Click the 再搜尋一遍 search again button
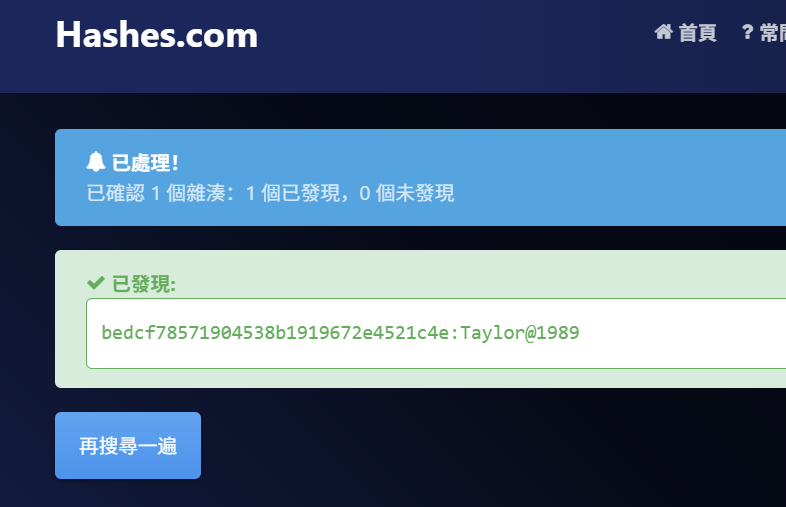Screen dimensions: 786x507 [128, 445]
